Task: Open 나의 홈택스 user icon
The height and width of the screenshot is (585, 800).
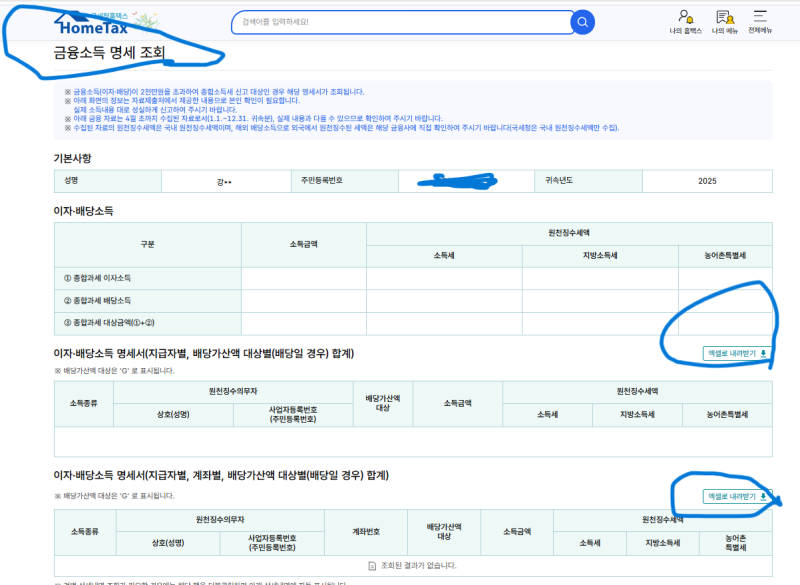Action: [685, 22]
